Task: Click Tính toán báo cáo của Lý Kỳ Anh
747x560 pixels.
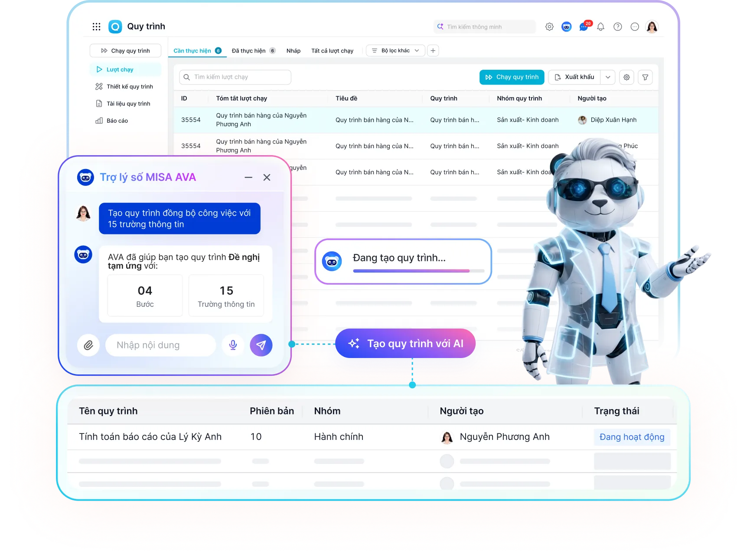Action: pos(150,437)
